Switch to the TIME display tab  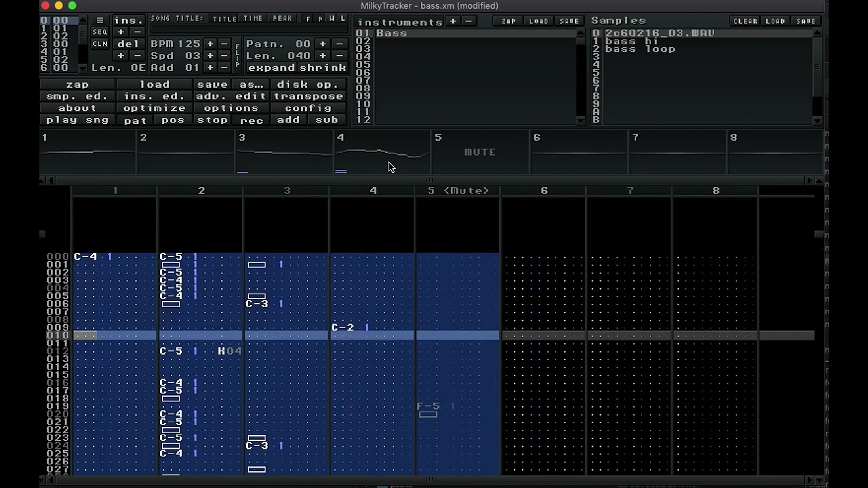pos(253,19)
